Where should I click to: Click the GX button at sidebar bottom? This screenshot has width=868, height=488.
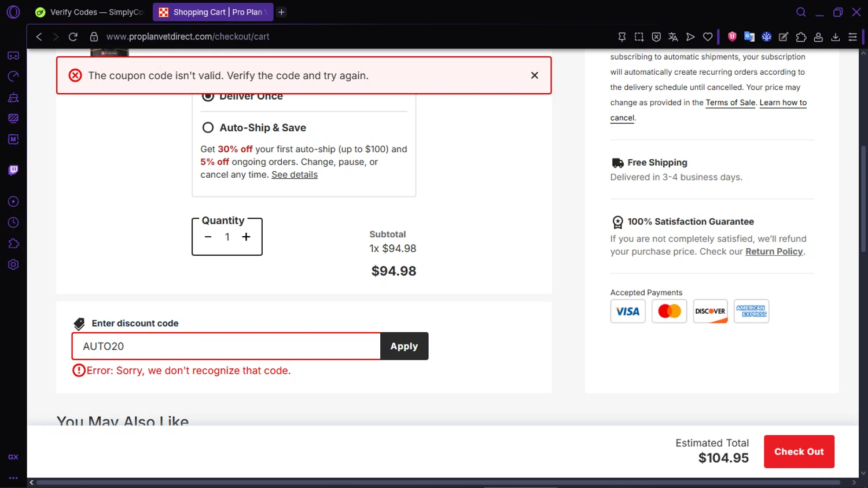[x=13, y=457]
